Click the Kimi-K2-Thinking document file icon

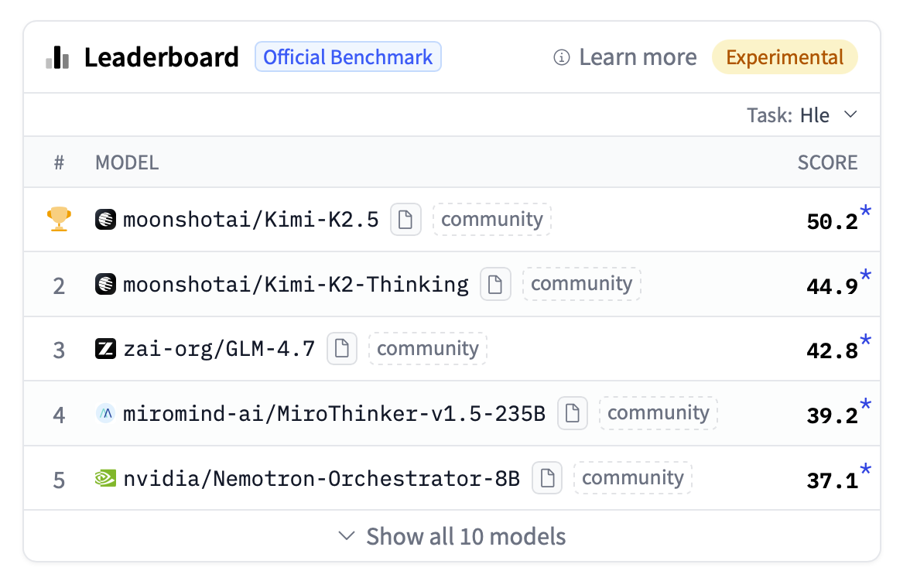pyautogui.click(x=495, y=285)
